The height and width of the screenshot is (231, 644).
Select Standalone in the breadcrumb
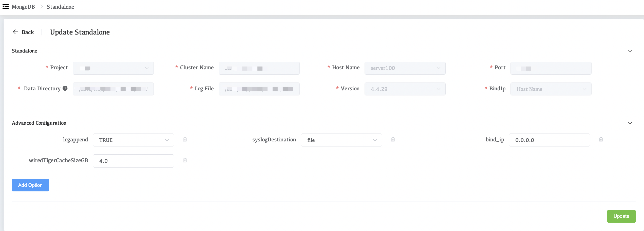[x=61, y=7]
